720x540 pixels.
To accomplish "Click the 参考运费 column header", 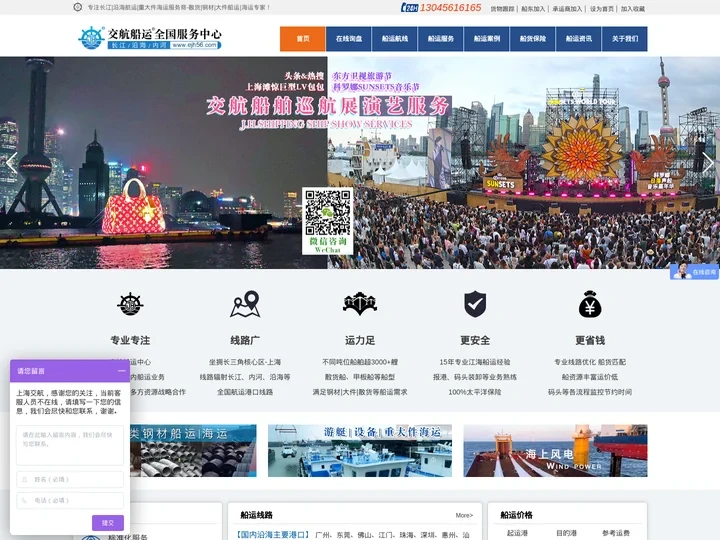I will click(x=616, y=533).
